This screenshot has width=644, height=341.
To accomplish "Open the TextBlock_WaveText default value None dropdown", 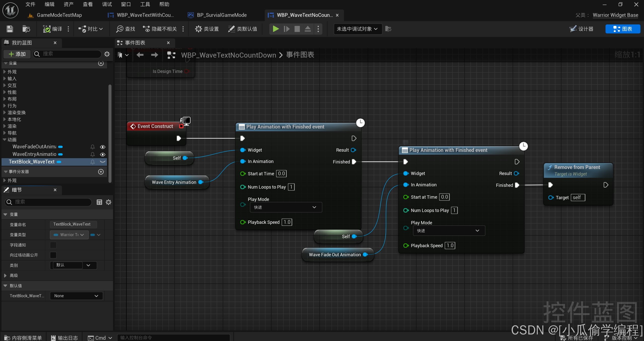I will click(x=76, y=296).
